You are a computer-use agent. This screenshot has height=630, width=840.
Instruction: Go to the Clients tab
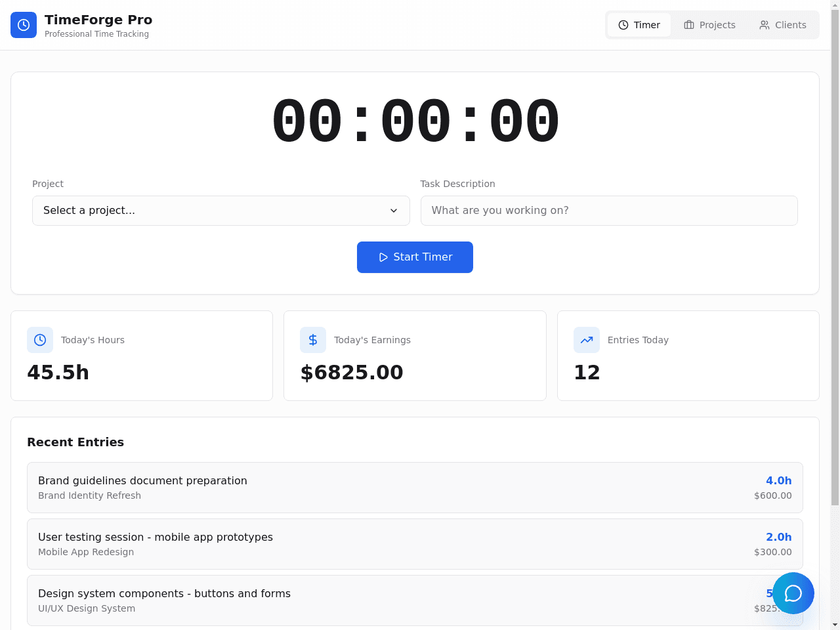[x=783, y=25]
